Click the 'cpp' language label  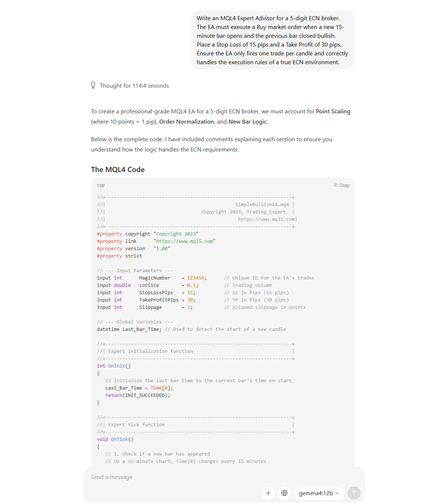101,185
